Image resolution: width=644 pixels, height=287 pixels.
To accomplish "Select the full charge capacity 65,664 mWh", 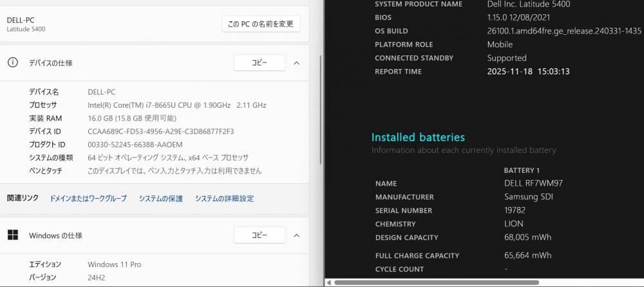I will tap(527, 255).
